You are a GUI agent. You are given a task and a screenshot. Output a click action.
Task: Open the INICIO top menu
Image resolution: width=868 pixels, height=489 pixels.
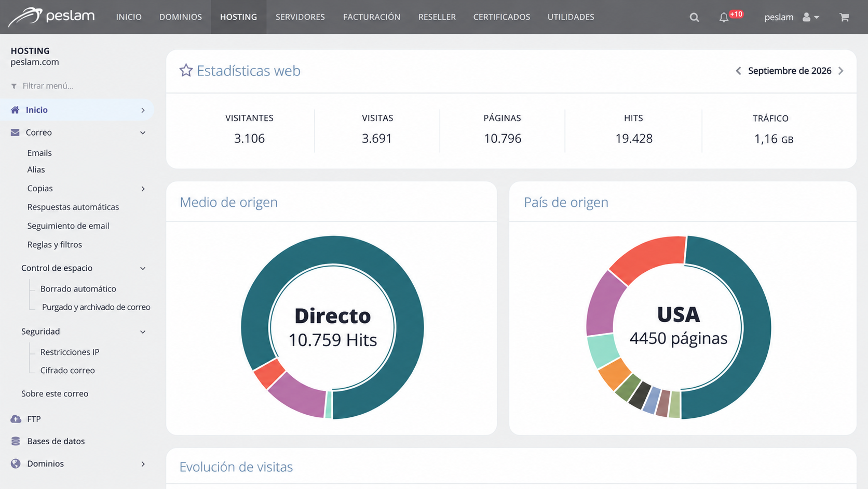(x=129, y=17)
